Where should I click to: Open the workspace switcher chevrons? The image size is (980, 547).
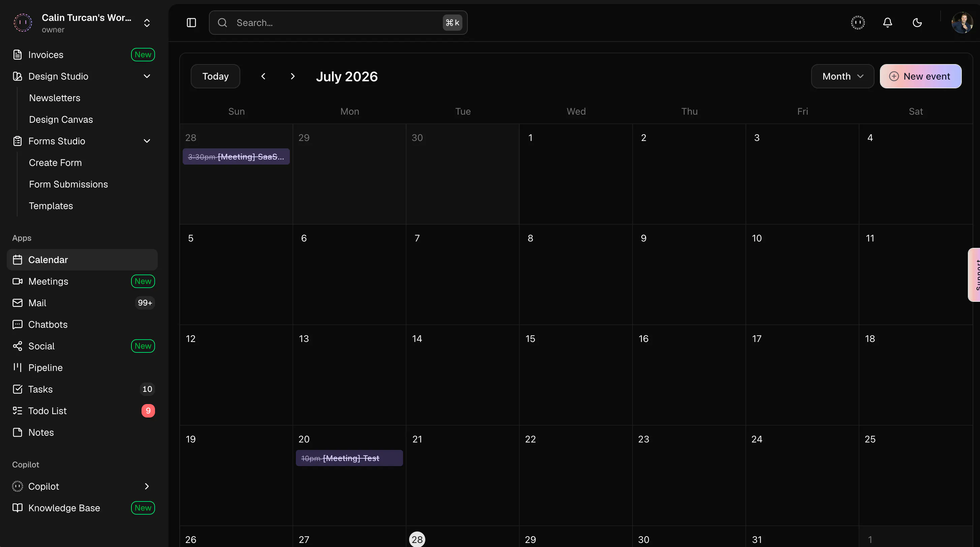pos(147,23)
